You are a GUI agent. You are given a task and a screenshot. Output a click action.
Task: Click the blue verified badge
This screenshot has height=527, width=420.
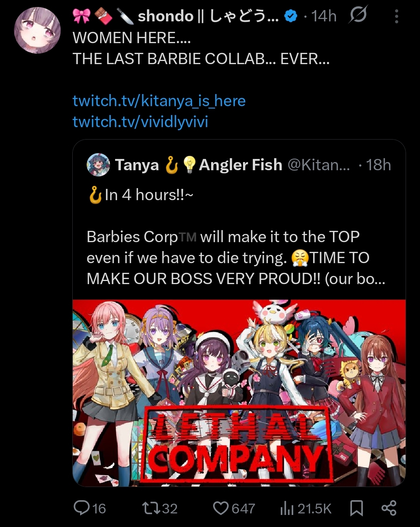tap(291, 16)
